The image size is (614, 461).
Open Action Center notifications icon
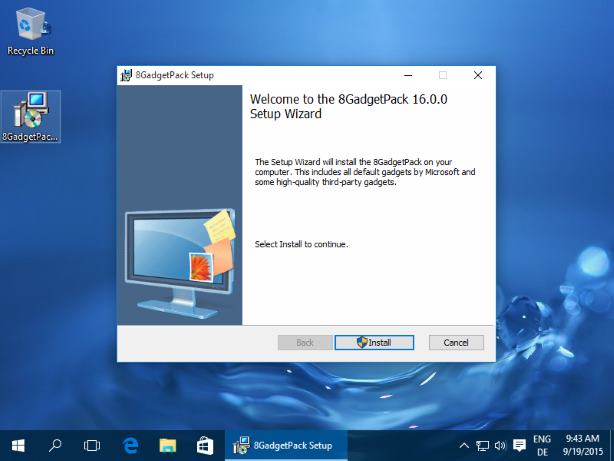[519, 445]
